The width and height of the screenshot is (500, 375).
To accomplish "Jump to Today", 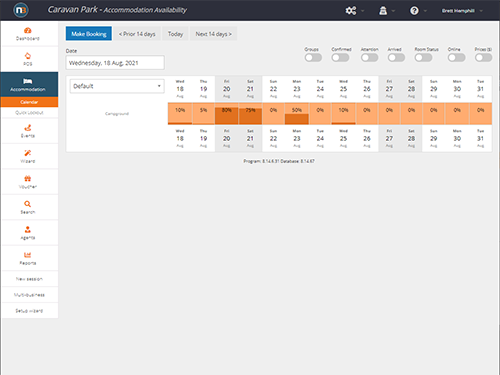I will [175, 34].
